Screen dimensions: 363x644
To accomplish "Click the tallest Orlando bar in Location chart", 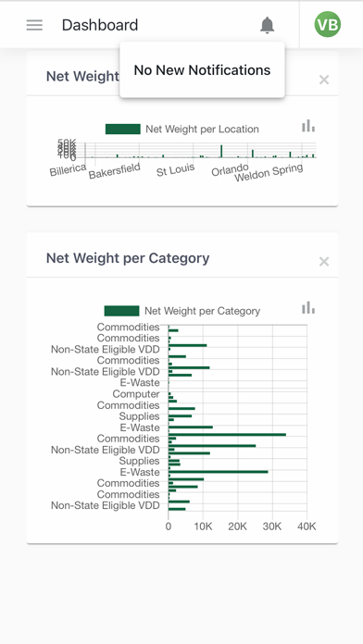I will coord(221,151).
